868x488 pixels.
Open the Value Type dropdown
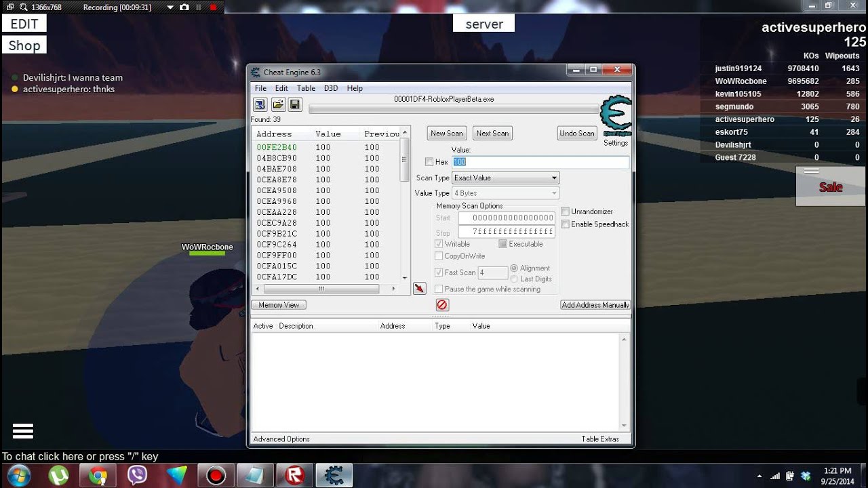click(x=506, y=193)
